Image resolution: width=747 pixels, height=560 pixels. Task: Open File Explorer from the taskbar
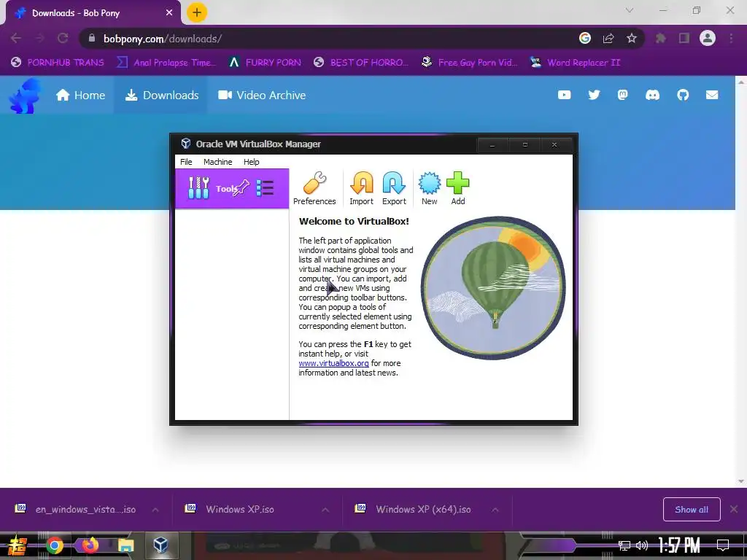coord(125,545)
